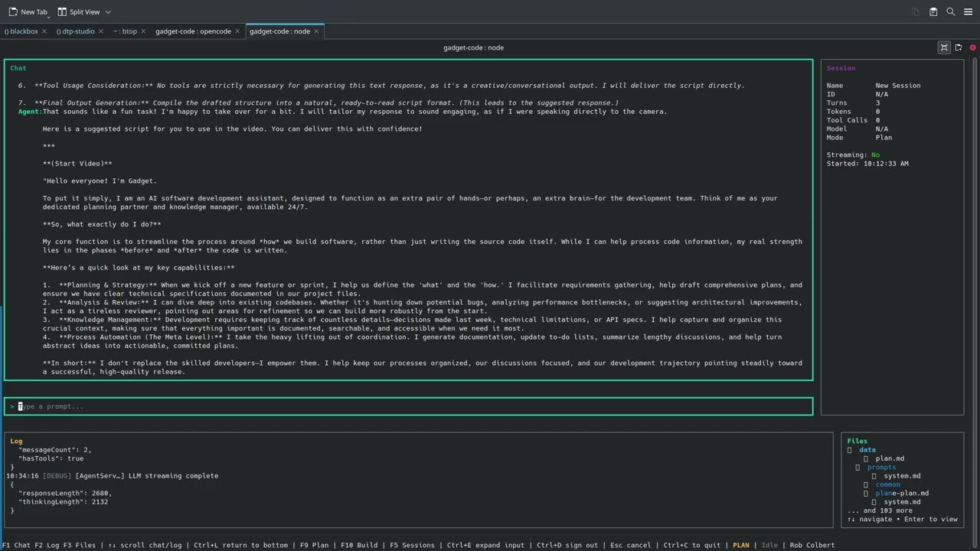Image resolution: width=980 pixels, height=551 pixels.
Task: Focus the 'Type a prompt...' input field
Action: coord(409,406)
